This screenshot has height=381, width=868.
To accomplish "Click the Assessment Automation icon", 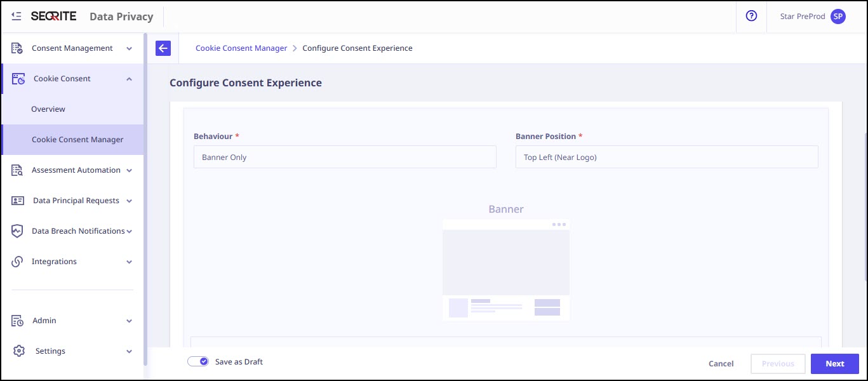I will [x=17, y=170].
